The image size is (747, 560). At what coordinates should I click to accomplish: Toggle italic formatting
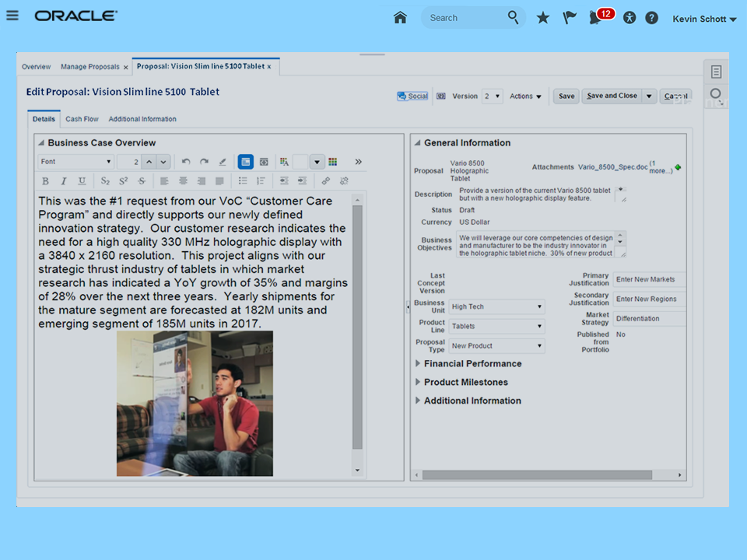(63, 181)
